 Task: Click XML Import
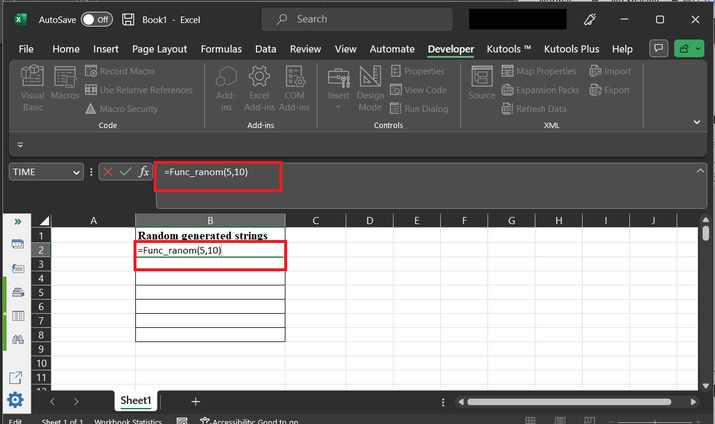click(x=610, y=71)
